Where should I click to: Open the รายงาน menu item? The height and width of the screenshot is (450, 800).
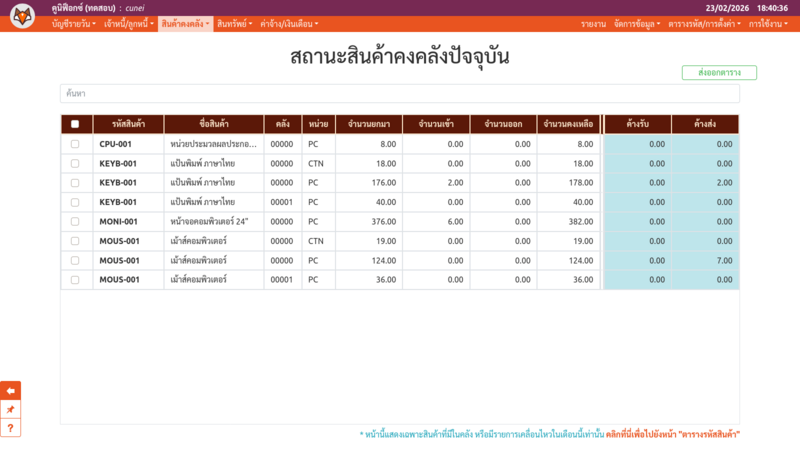coord(593,24)
